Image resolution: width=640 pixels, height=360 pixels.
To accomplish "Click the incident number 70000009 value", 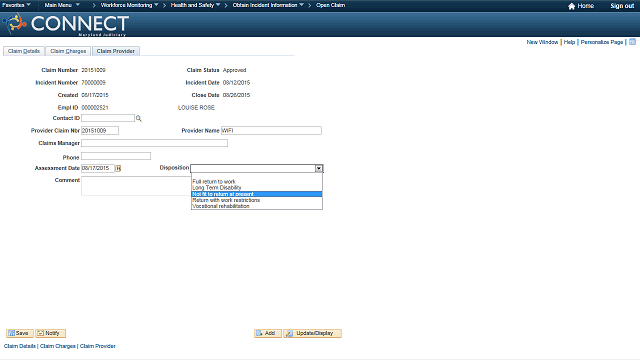I will [x=93, y=83].
